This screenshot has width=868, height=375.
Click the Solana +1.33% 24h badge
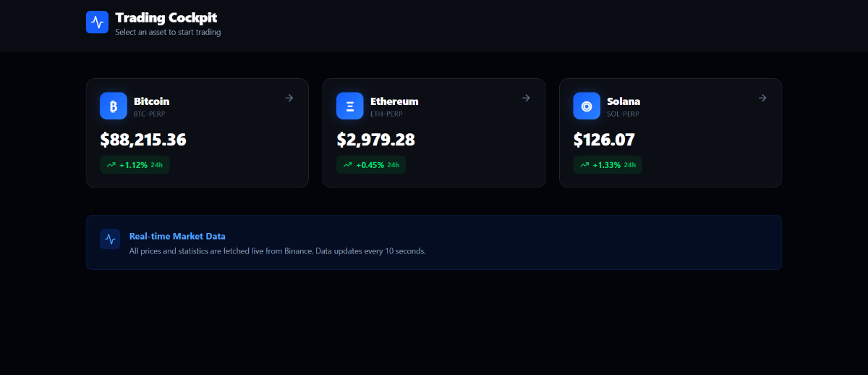coord(608,165)
